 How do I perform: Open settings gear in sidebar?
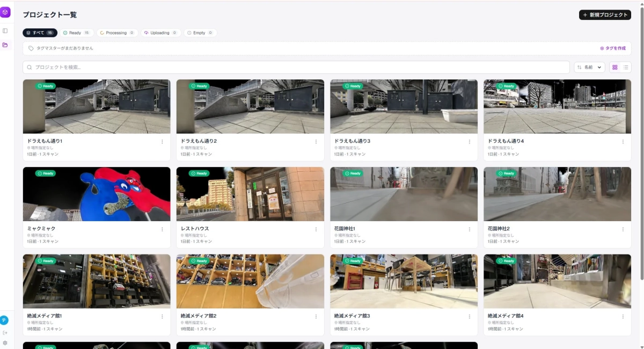(5, 343)
